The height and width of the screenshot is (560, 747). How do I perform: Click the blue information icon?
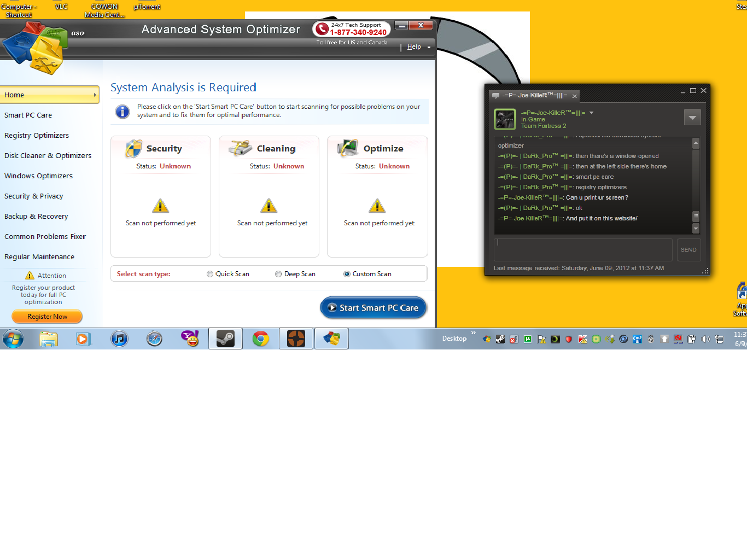coord(122,112)
